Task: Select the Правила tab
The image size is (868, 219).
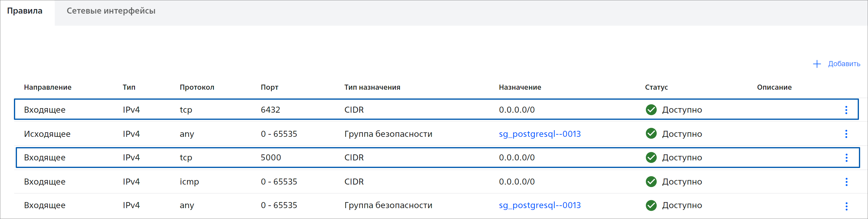Action: click(x=25, y=11)
